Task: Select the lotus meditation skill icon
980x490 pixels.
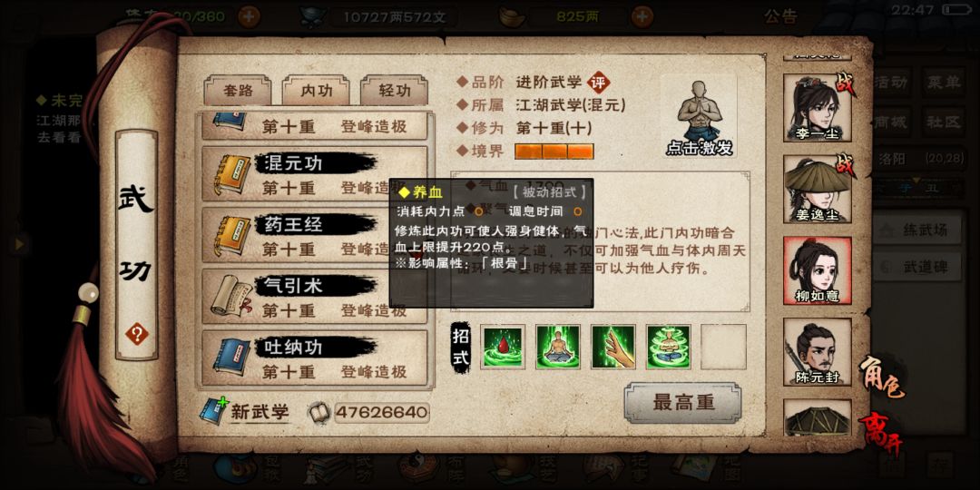Action: click(668, 347)
